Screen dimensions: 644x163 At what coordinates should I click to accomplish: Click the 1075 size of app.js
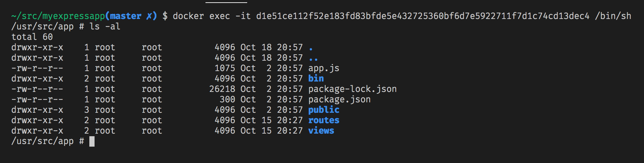coord(225,68)
